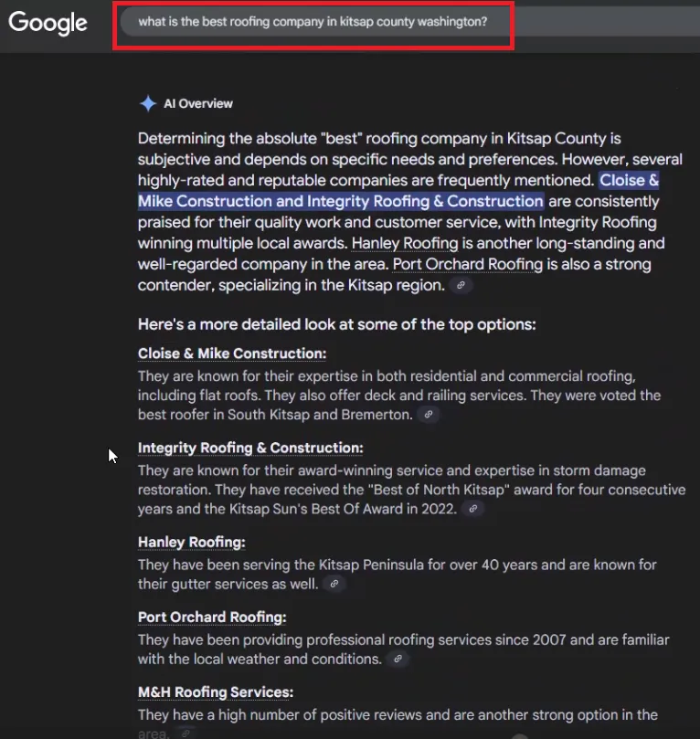
Task: Open the Port Orchard Roofing heading link
Action: [212, 617]
